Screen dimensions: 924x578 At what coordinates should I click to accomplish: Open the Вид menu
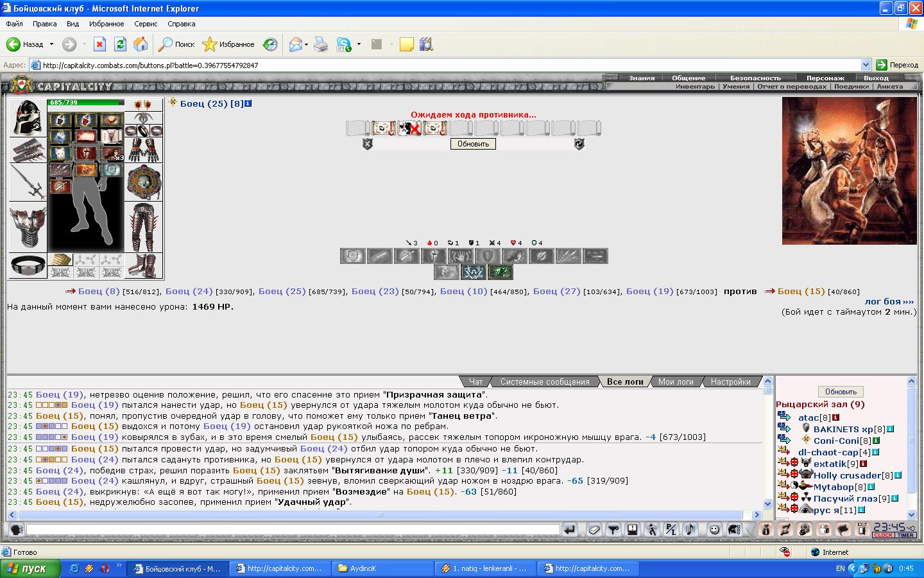pyautogui.click(x=73, y=24)
